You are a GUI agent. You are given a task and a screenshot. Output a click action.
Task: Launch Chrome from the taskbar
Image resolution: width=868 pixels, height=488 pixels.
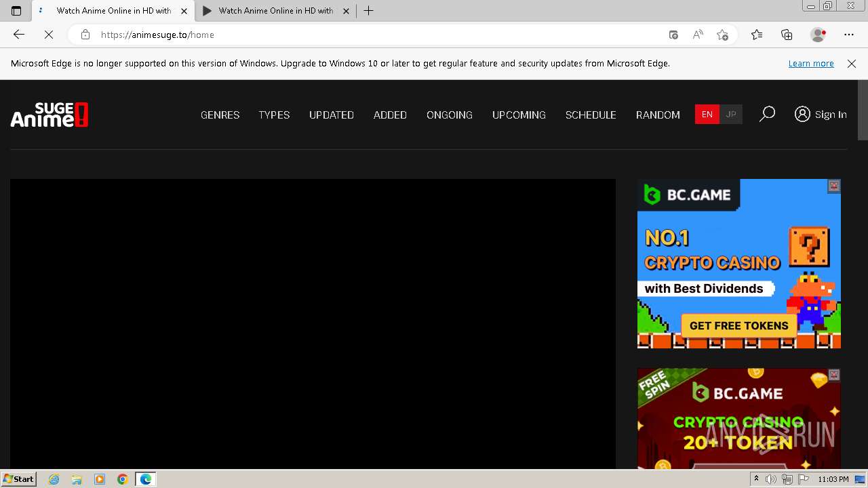pyautogui.click(x=122, y=479)
